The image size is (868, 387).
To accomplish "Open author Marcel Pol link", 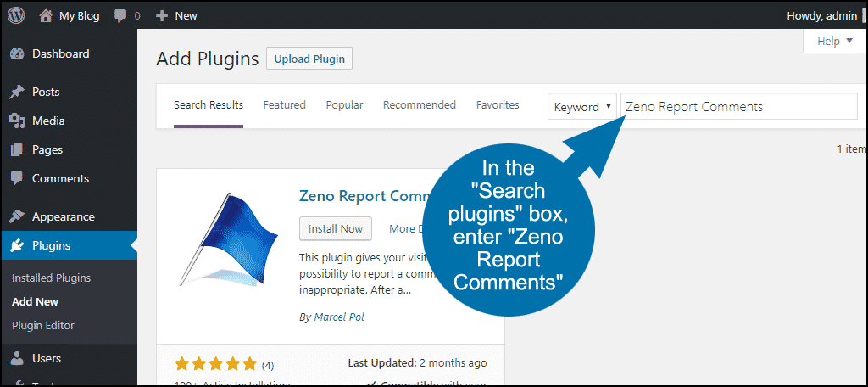I will (x=339, y=317).
